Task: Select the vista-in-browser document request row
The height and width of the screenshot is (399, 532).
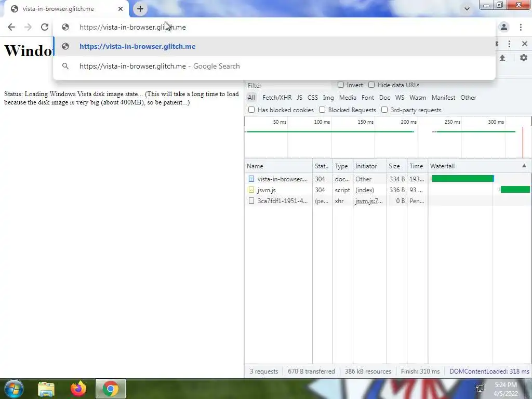Action: [x=388, y=179]
